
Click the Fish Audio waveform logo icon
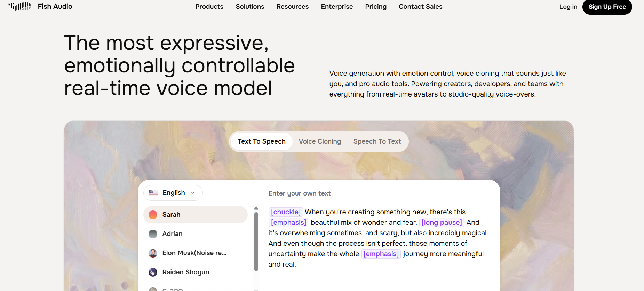[x=19, y=7]
